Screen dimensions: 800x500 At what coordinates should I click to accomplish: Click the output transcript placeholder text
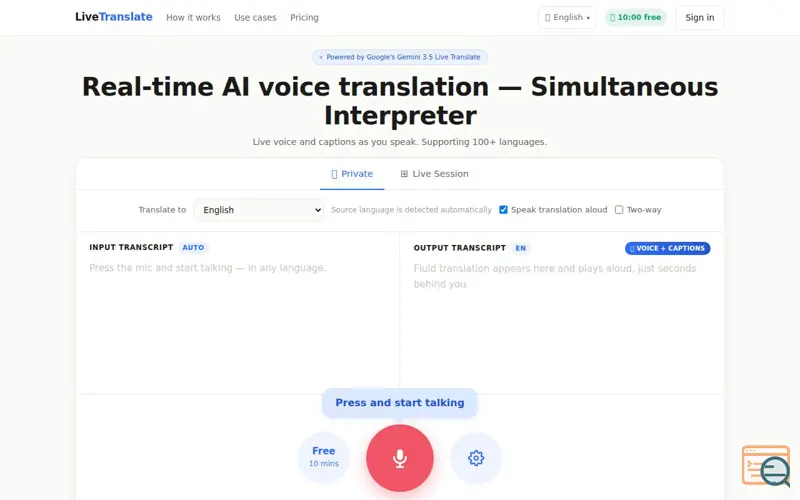555,276
